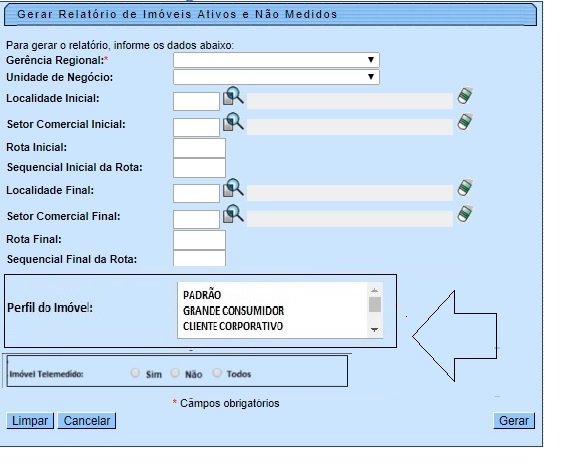Click the Limpar button
This screenshot has height=468, width=572.
click(x=30, y=421)
